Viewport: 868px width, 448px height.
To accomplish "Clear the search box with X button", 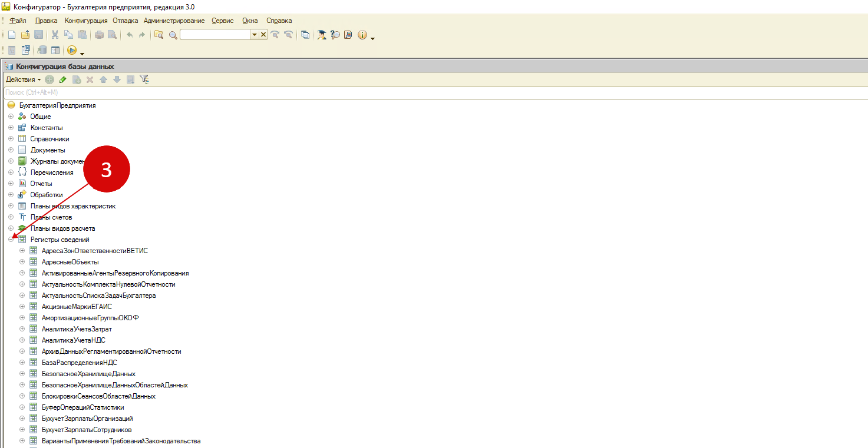I will (263, 35).
